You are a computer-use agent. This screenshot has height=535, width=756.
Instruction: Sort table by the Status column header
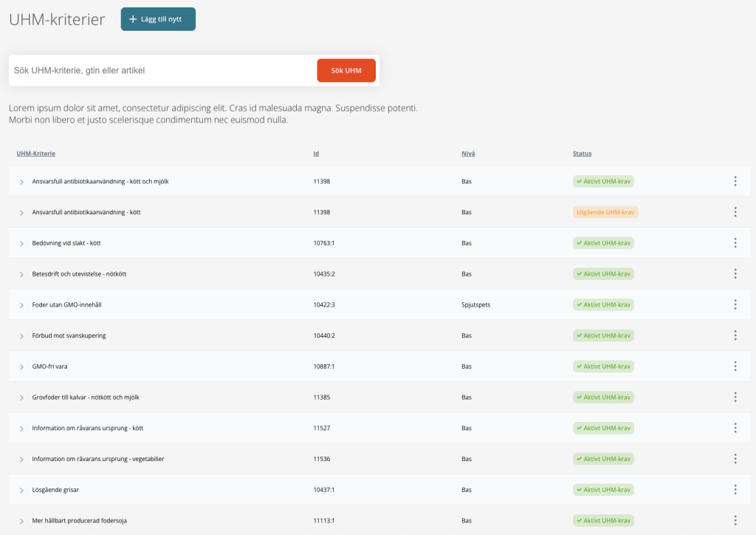tap(582, 154)
